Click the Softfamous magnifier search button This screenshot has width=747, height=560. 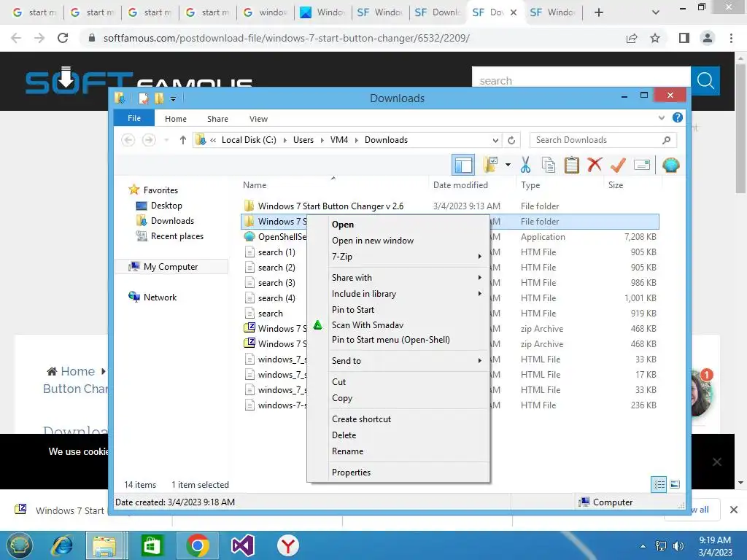pyautogui.click(x=705, y=81)
